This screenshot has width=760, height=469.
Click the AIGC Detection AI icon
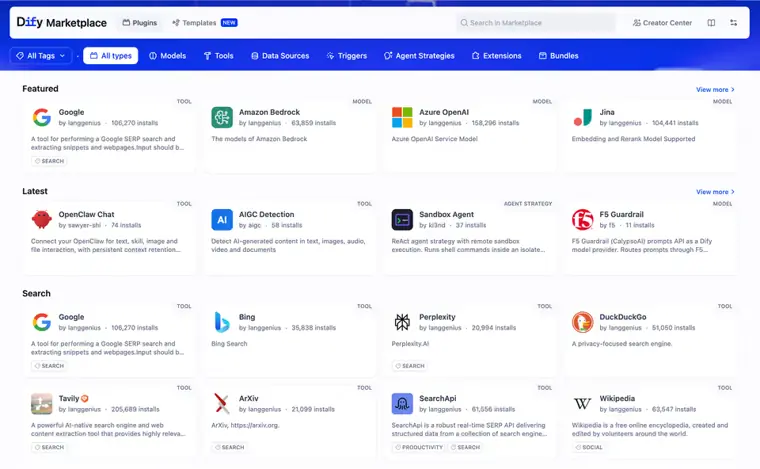click(x=222, y=219)
